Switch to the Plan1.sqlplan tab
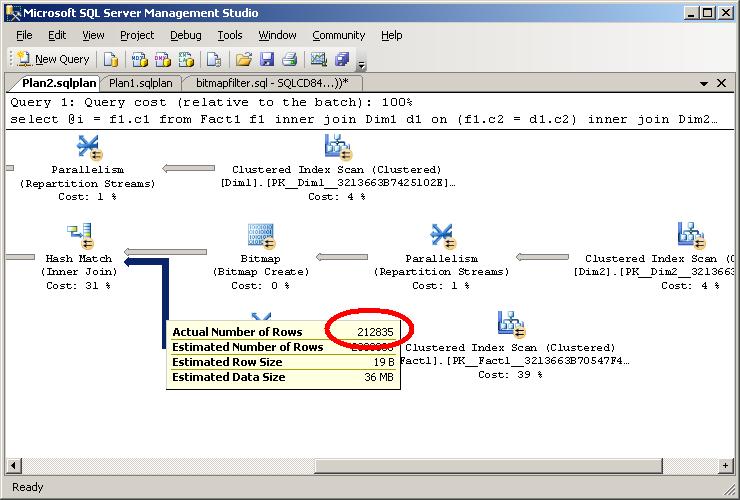 [141, 83]
